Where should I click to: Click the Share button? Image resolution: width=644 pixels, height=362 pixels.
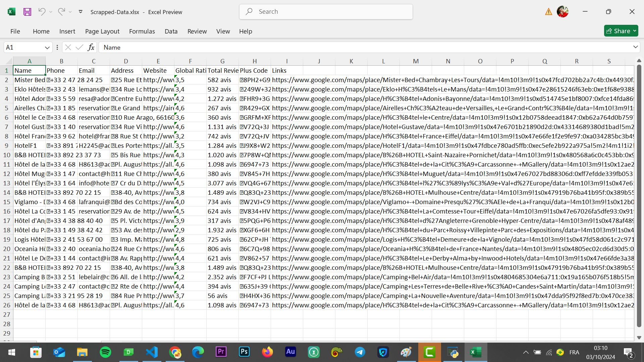[621, 31]
